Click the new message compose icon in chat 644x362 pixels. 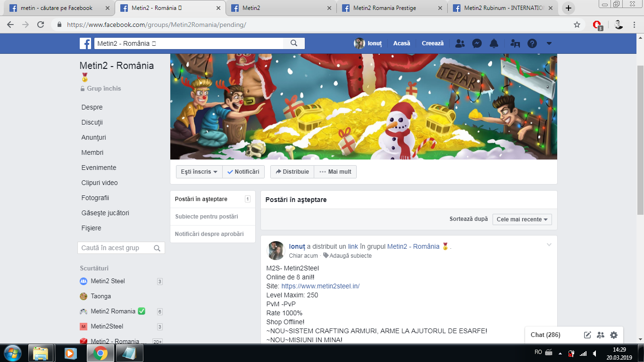(587, 335)
